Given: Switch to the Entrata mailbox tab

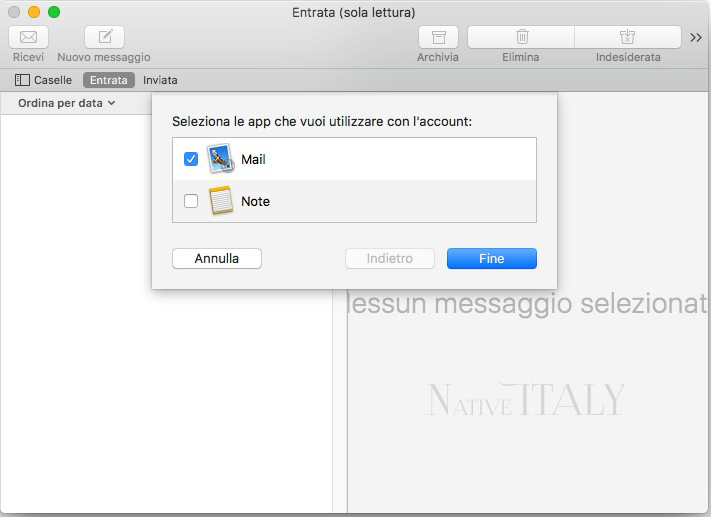Looking at the screenshot, I should 109,80.
